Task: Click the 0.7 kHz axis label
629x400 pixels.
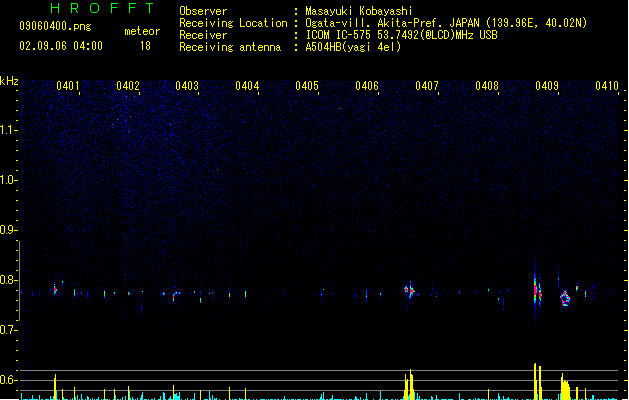Action: (x=9, y=330)
